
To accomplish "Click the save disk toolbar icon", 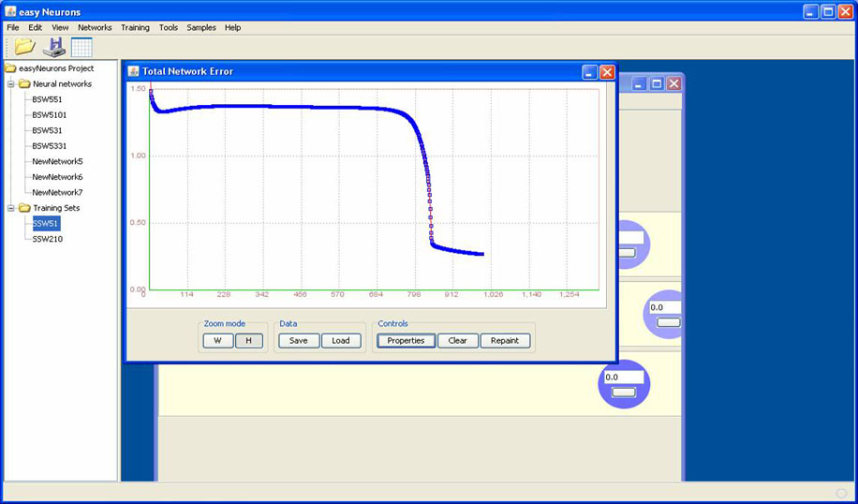I will tap(53, 47).
